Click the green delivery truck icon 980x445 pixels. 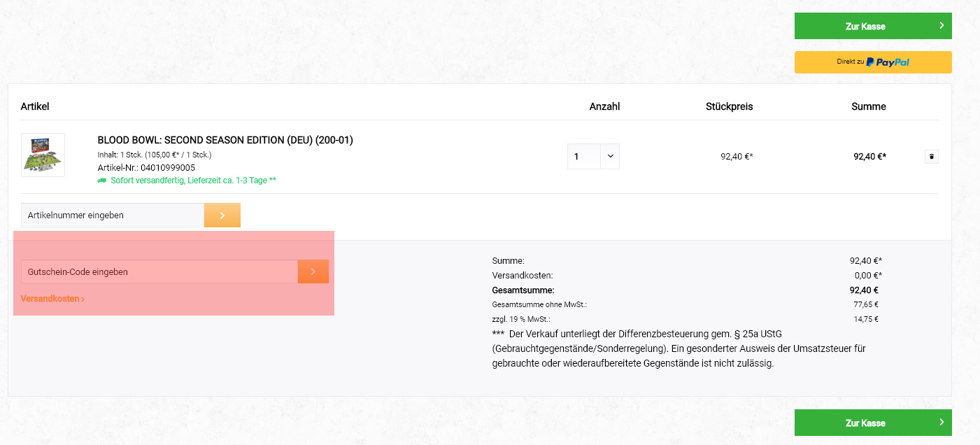[102, 181]
